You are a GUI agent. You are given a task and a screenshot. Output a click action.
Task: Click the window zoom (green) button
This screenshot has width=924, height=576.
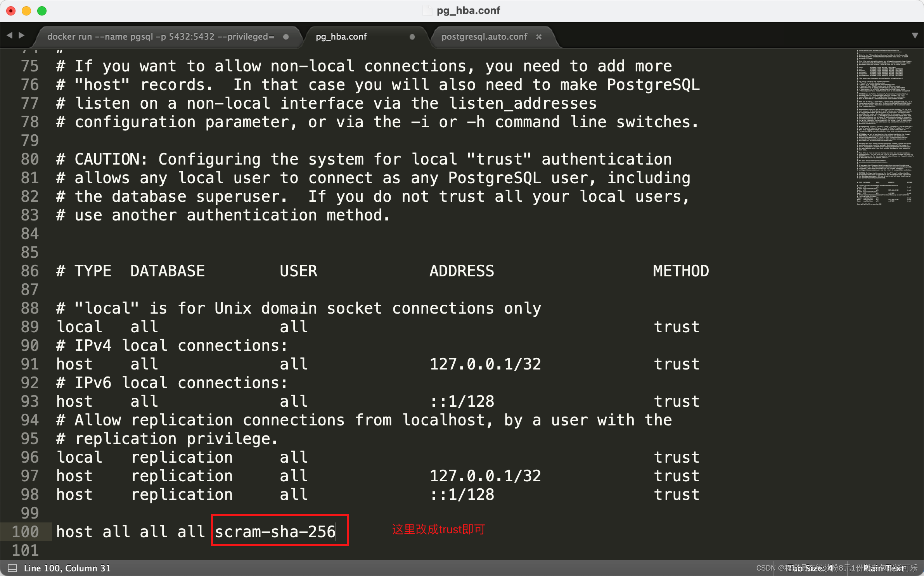click(x=42, y=11)
